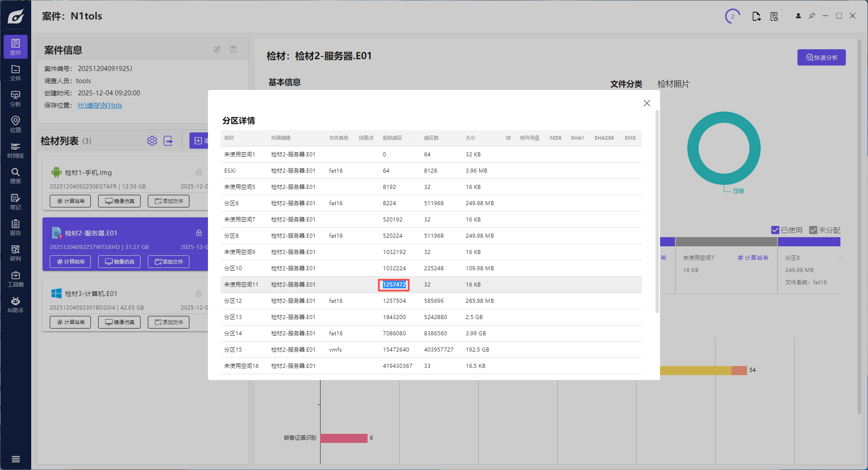The height and width of the screenshot is (470, 868).
Task: Expand the sidebar with the hamburger icon
Action: tap(15, 459)
